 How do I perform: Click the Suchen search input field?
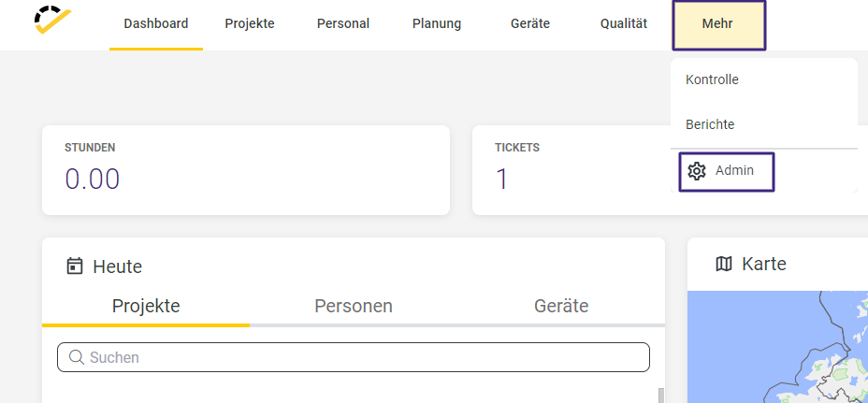(354, 357)
